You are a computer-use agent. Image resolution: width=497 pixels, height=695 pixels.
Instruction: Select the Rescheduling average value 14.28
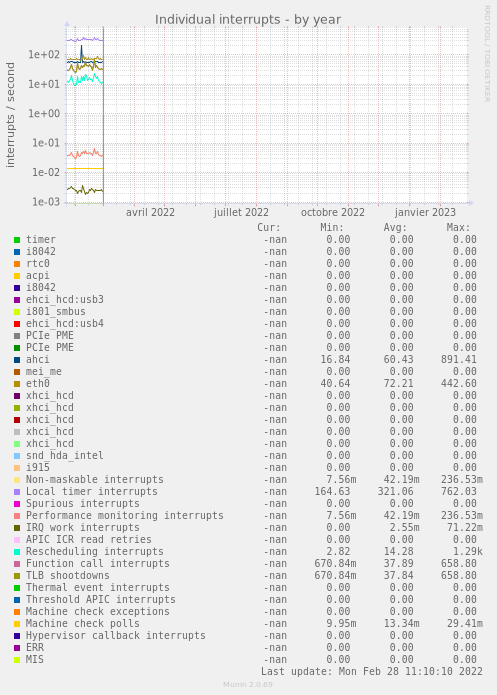coord(399,551)
